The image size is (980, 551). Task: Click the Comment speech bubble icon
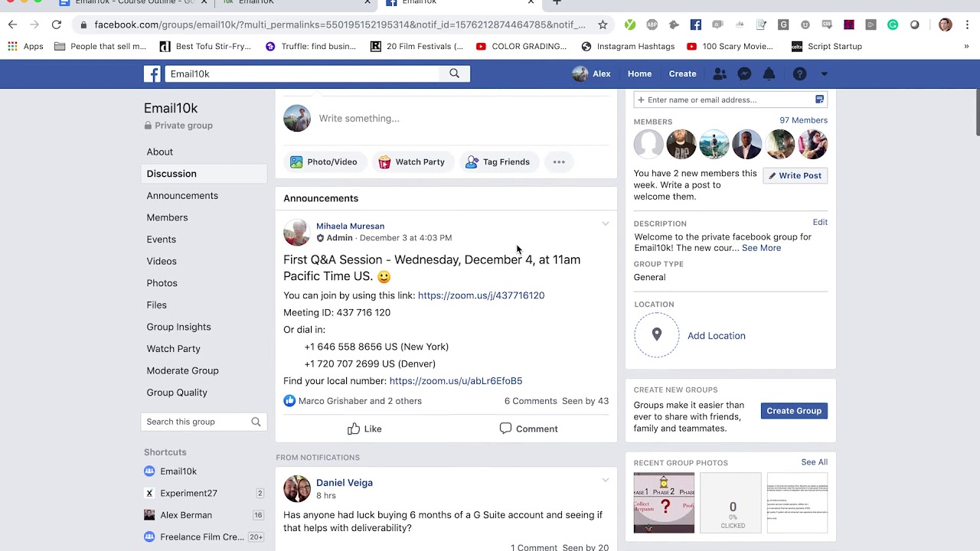505,429
